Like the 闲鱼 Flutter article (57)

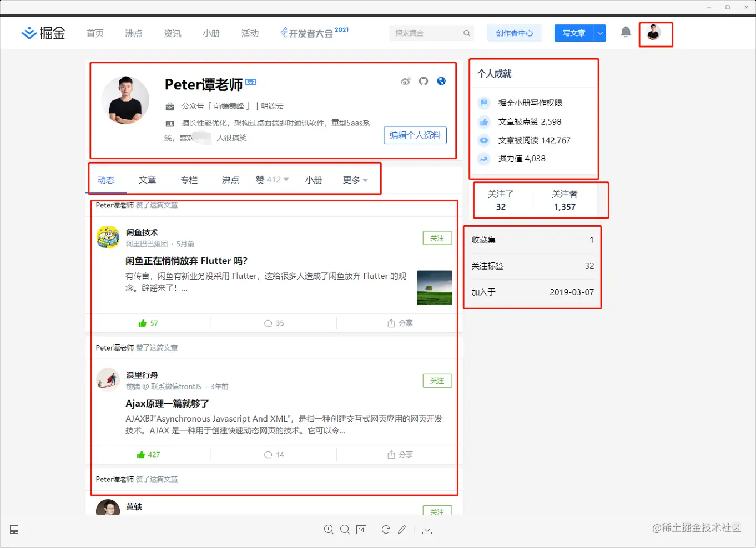coord(148,323)
